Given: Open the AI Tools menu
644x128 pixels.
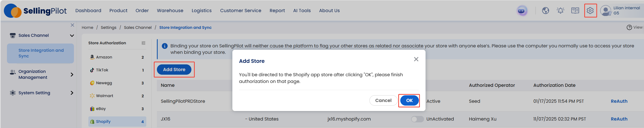Looking at the screenshot, I should (x=302, y=11).
